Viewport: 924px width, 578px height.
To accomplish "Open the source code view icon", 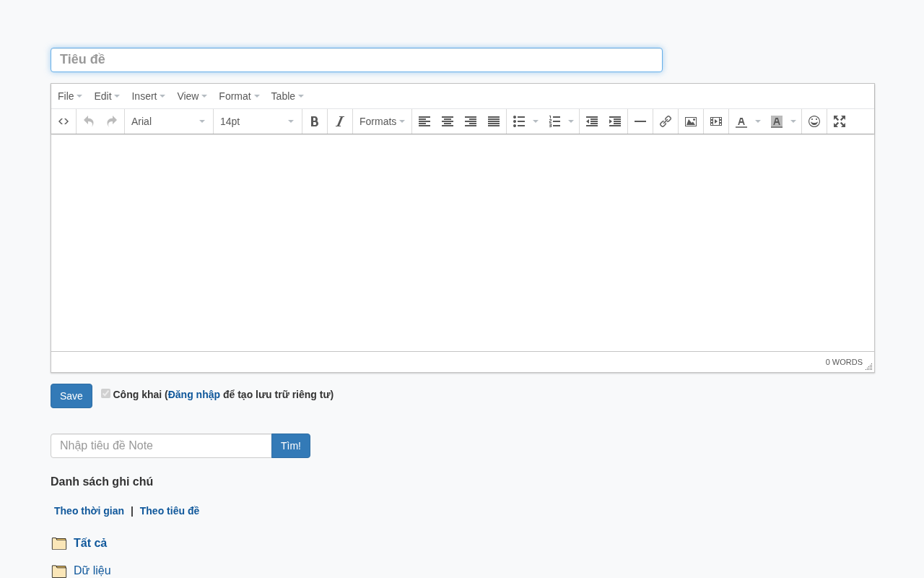I will coord(64,121).
